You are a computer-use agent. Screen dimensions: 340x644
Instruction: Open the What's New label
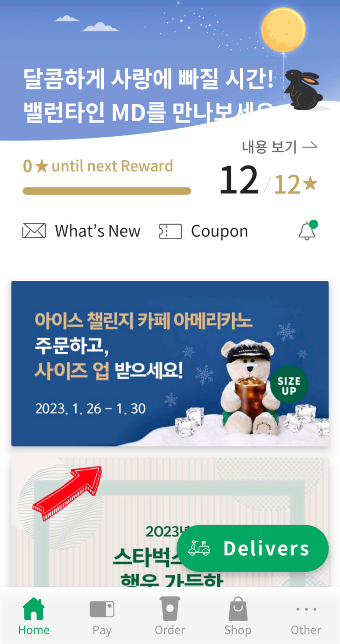(98, 231)
